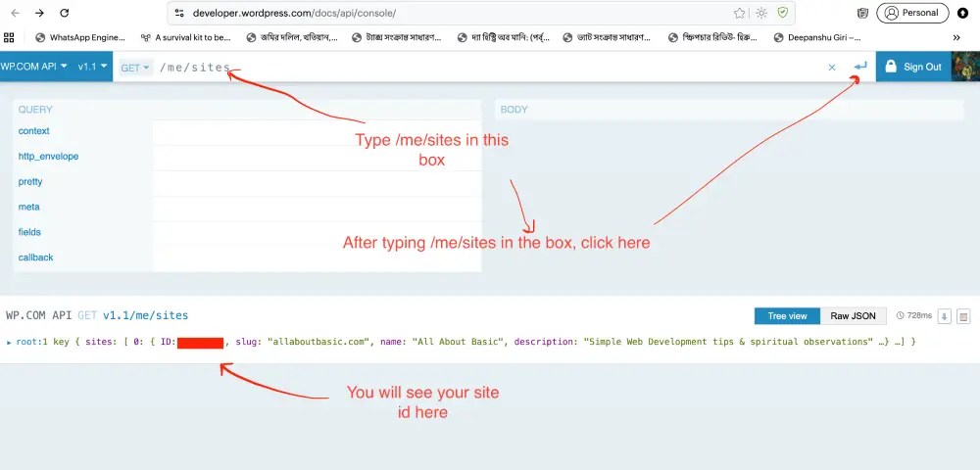This screenshot has width=980, height=470.
Task: Open the apps grid icon in bookmarks bar
Action: tap(10, 38)
